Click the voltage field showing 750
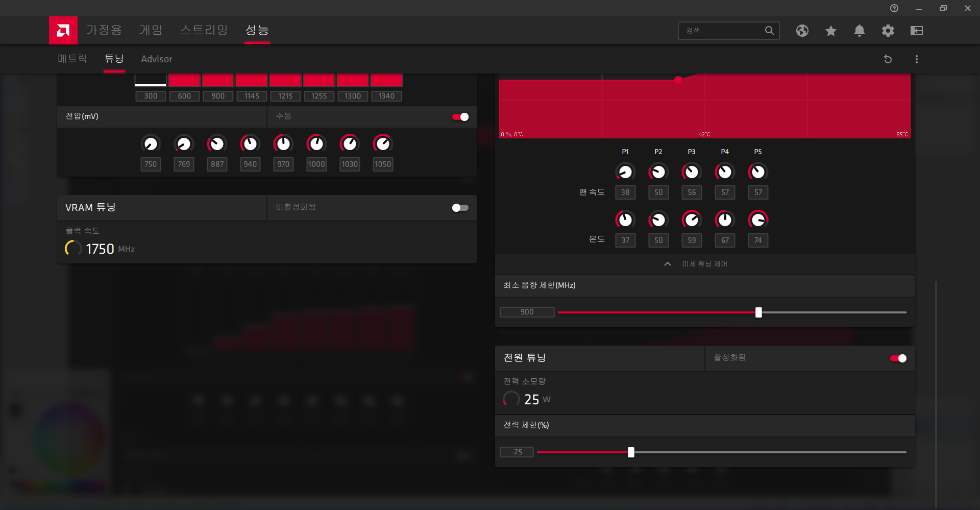 151,164
